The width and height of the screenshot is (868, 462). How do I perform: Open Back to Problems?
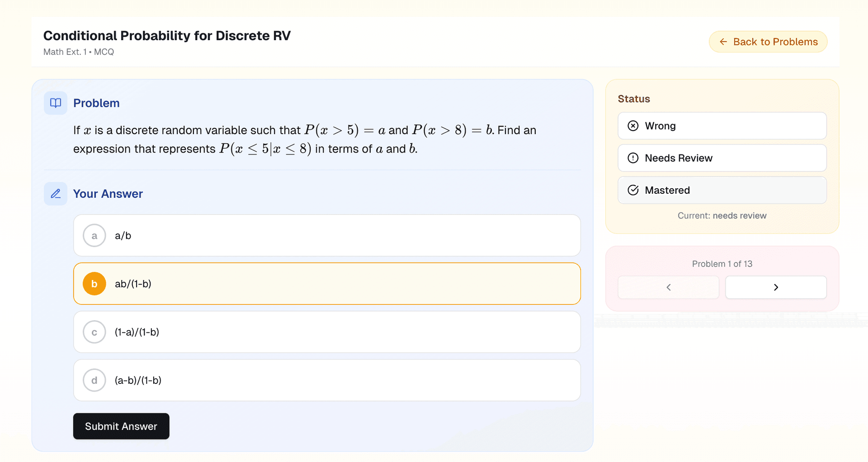click(x=768, y=42)
